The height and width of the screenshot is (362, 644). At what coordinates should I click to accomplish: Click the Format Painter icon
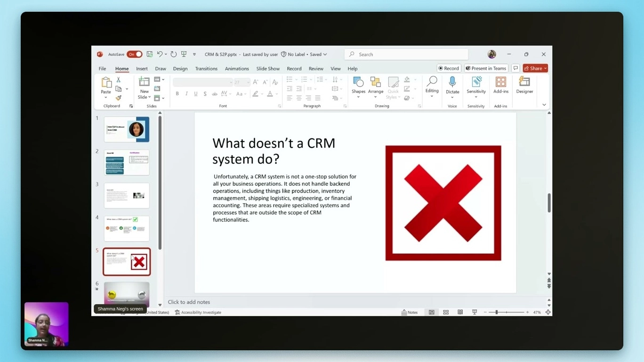pos(119,98)
